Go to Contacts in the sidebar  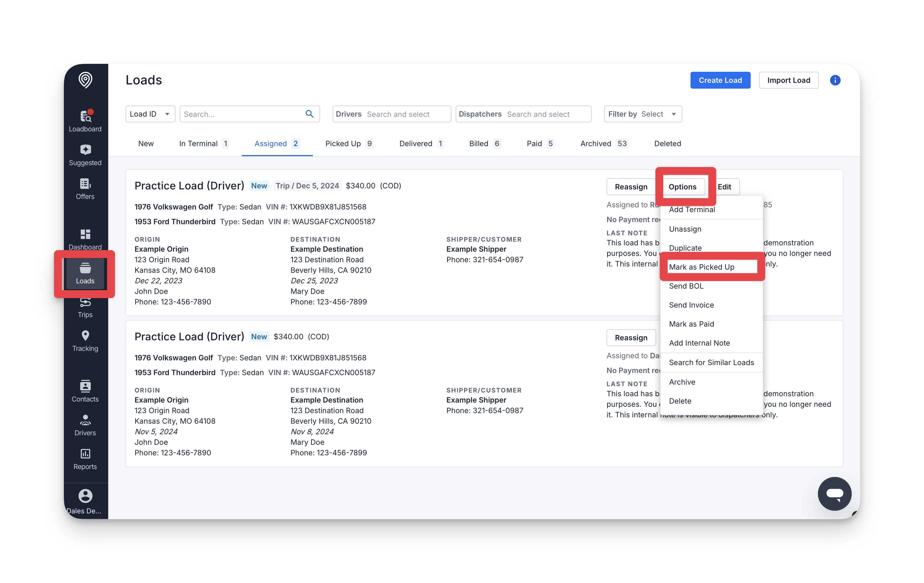point(85,391)
